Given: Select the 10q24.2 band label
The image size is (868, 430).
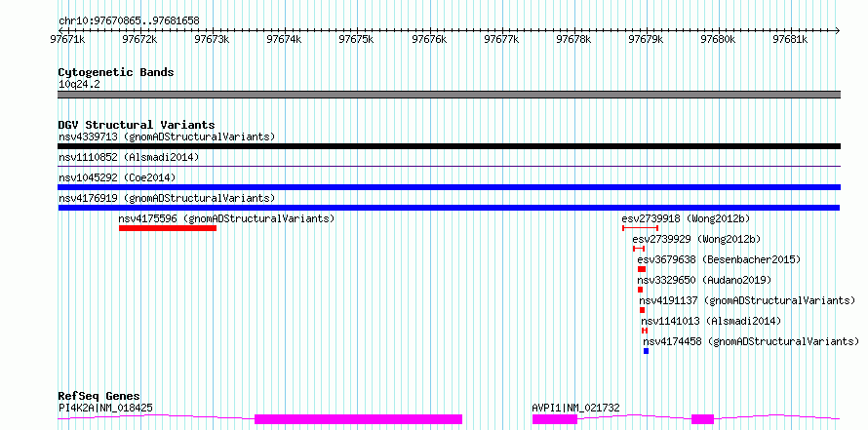Looking at the screenshot, I should pyautogui.click(x=79, y=85).
